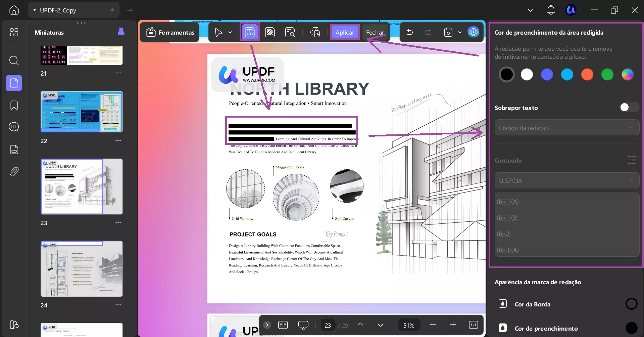
Task: Activate the redact text and image tool
Action: 250,32
